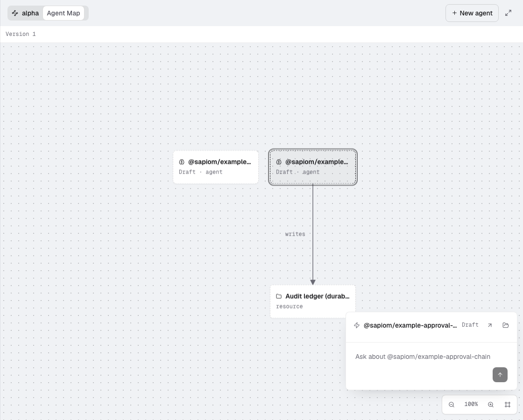The height and width of the screenshot is (420, 523).
Task: Click the folder icon on Audit ledger node
Action: [278, 296]
